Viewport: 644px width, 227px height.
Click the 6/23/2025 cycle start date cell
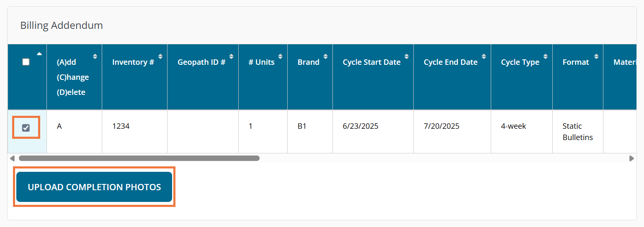(x=361, y=126)
